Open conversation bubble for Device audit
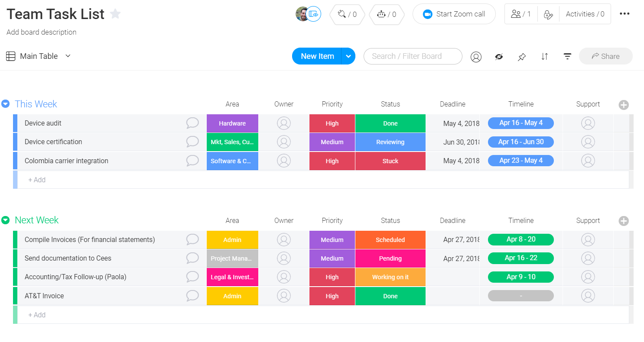Viewport: 644px width, 342px height. coord(192,123)
